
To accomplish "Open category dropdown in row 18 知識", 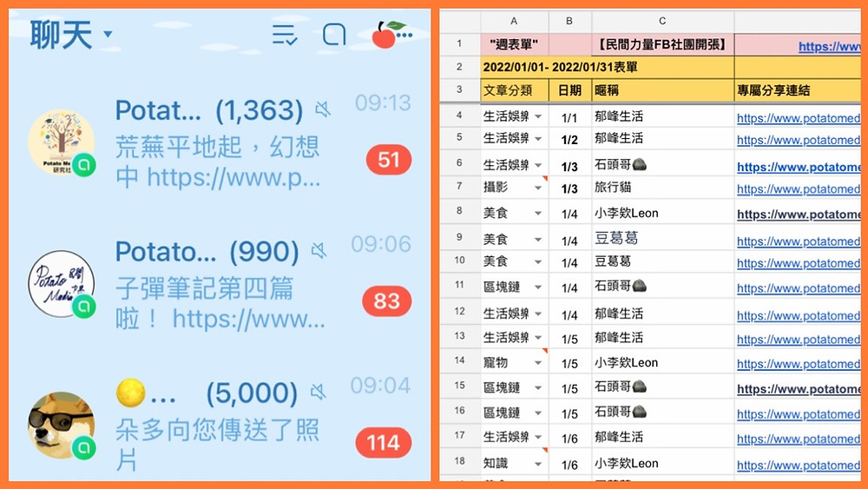I will coord(537,464).
